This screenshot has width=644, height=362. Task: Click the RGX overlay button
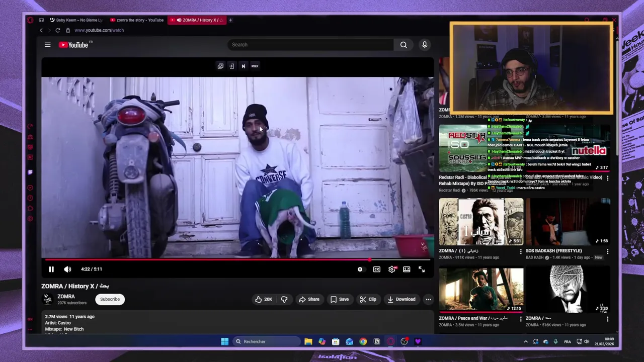(255, 66)
